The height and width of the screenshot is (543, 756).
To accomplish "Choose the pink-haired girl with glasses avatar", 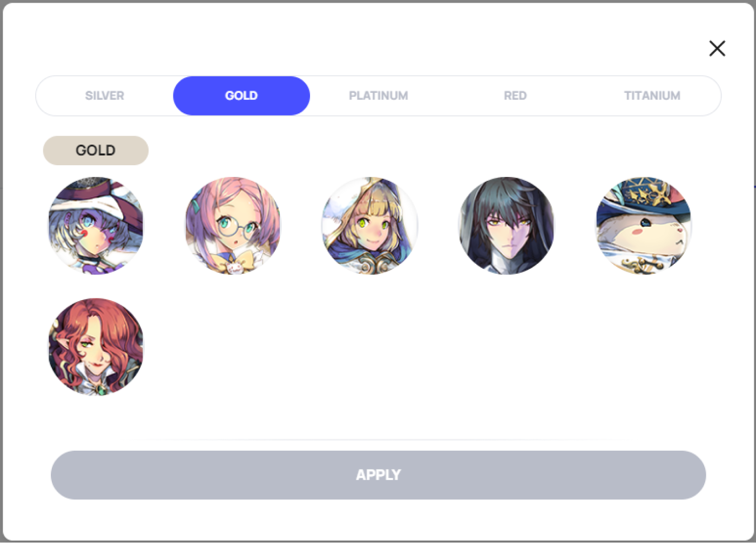I will [x=233, y=226].
